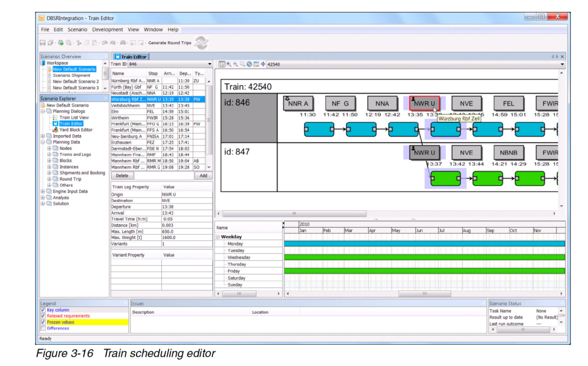Screen dimensions: 588x366
Task: Expand the Imported Data tree node
Action: (43, 136)
